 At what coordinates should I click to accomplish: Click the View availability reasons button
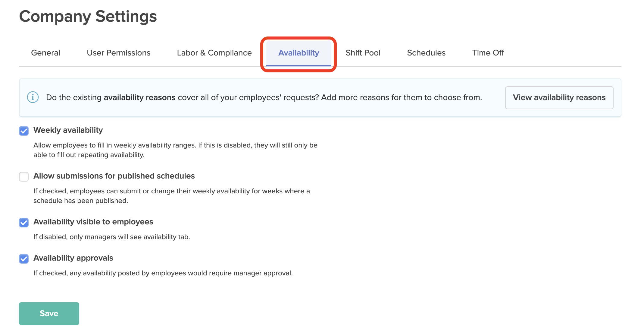(x=559, y=97)
